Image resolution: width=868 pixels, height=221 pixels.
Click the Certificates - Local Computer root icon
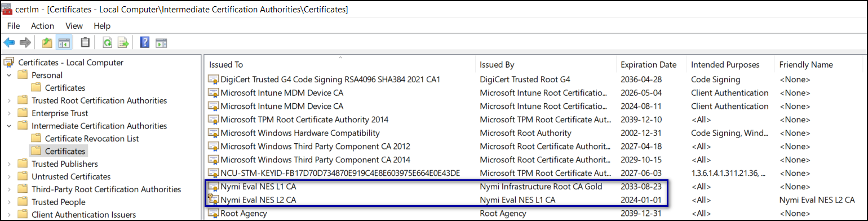point(9,63)
